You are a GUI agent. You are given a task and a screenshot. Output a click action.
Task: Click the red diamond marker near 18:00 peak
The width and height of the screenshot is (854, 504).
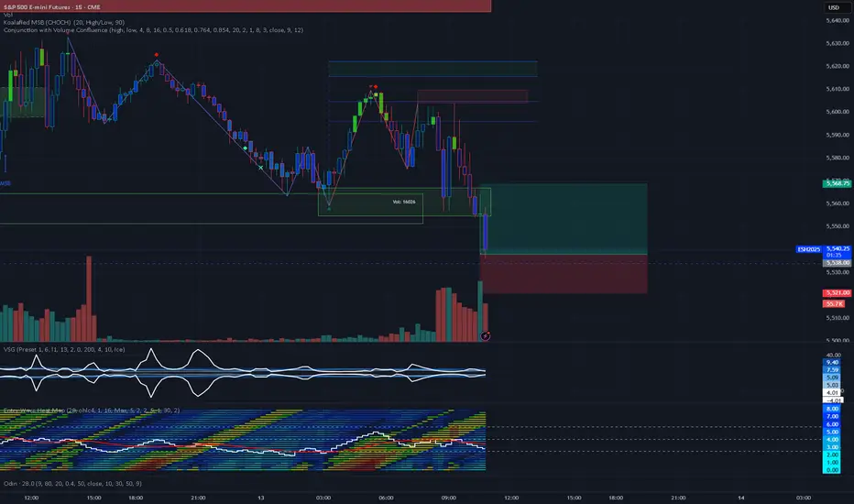pos(157,55)
